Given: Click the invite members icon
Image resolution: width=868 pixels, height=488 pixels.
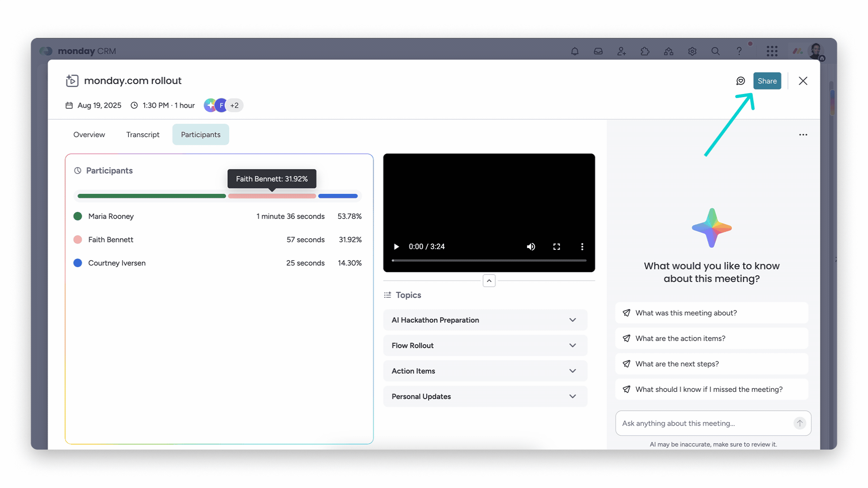Looking at the screenshot, I should click(x=622, y=52).
